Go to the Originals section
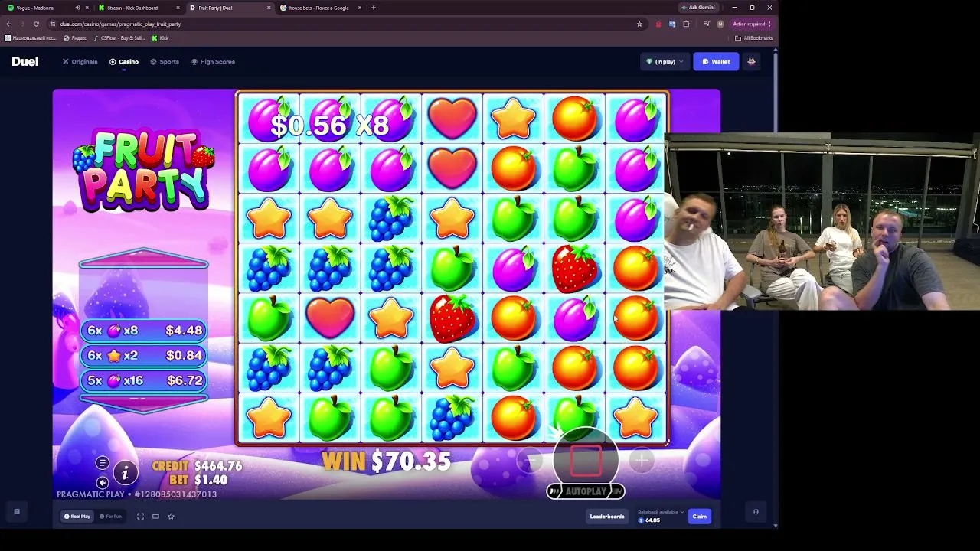980x551 pixels. [80, 61]
